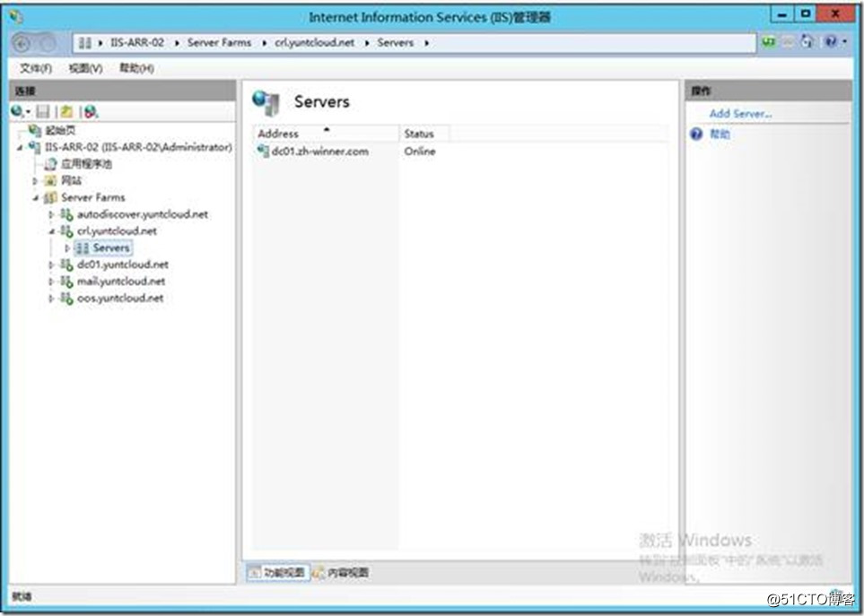The image size is (864, 616).
Task: Click the help question mark icon in top toolbar
Action: 831,42
